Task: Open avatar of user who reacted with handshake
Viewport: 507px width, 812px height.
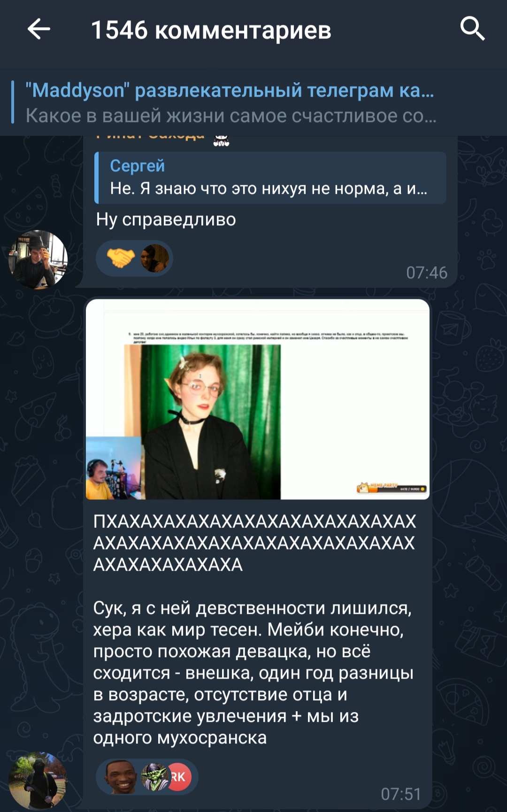Action: 154,258
